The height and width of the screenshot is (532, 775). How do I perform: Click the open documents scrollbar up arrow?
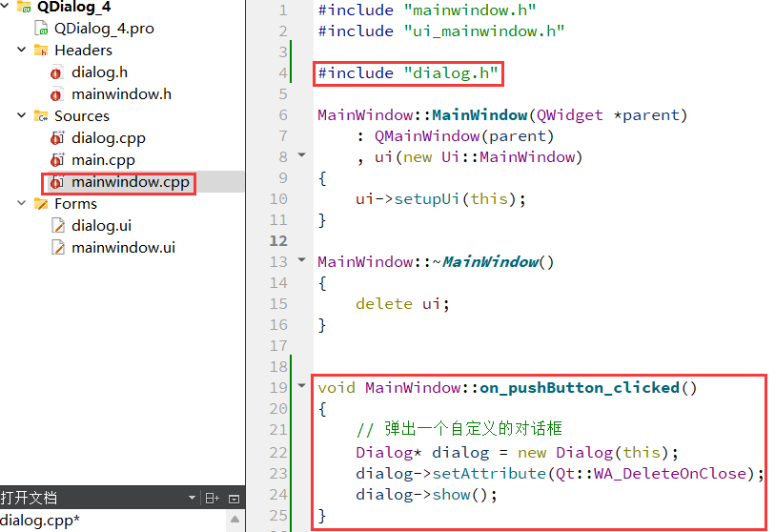(235, 520)
